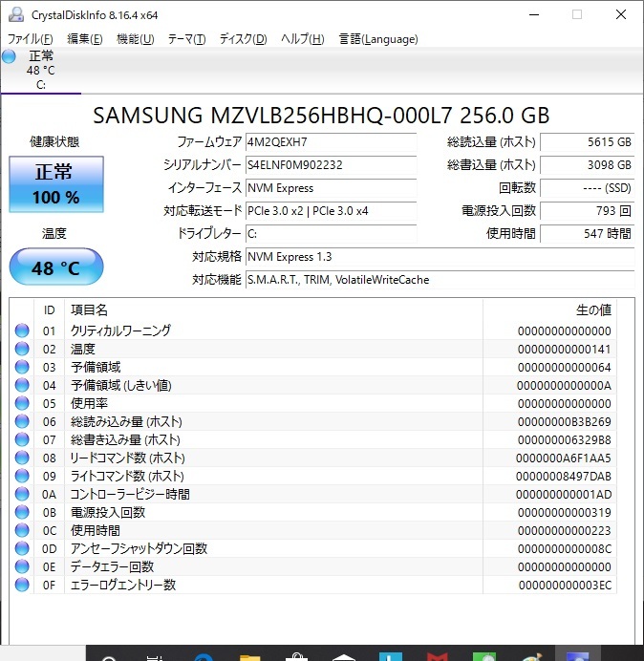The image size is (644, 661).
Task: Open the ヘルプ(H) menu
Action: (303, 39)
